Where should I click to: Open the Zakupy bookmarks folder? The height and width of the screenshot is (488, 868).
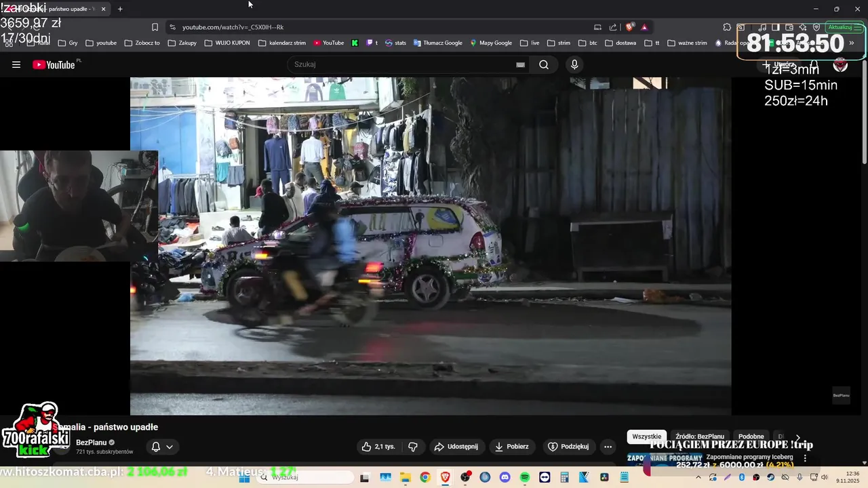click(x=182, y=43)
